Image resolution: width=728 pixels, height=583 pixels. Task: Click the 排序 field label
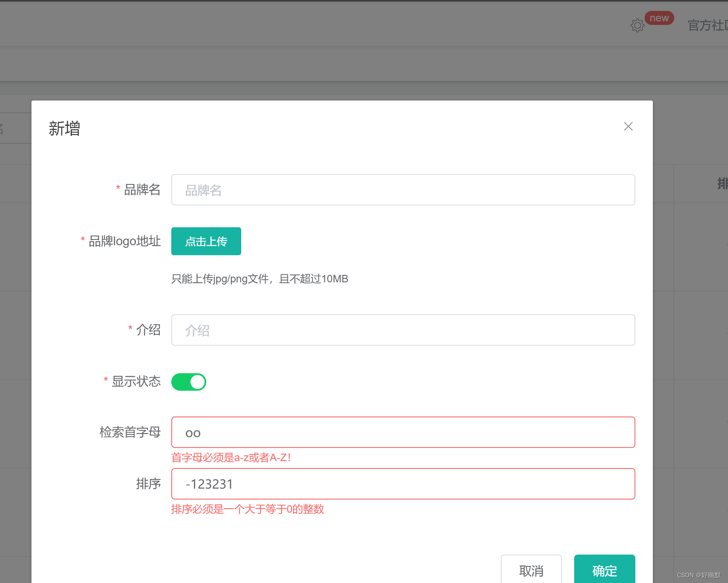click(x=149, y=484)
